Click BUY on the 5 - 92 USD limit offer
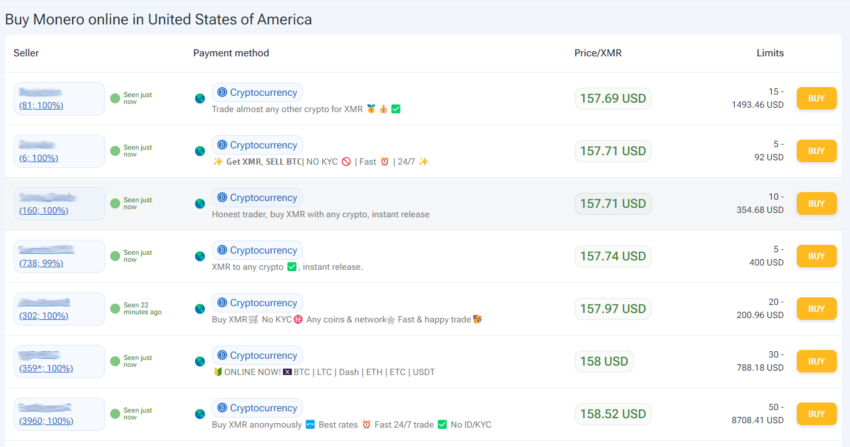Screen dimensions: 850x447 [816, 151]
